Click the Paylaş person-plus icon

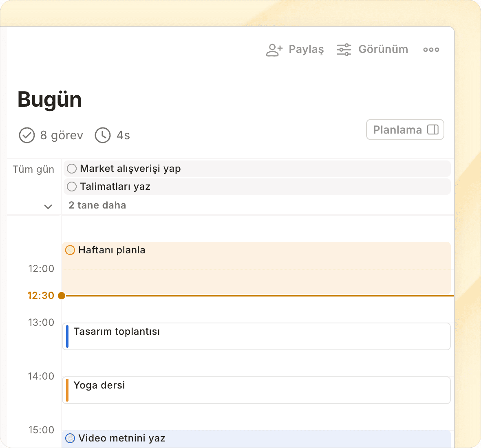[274, 50]
